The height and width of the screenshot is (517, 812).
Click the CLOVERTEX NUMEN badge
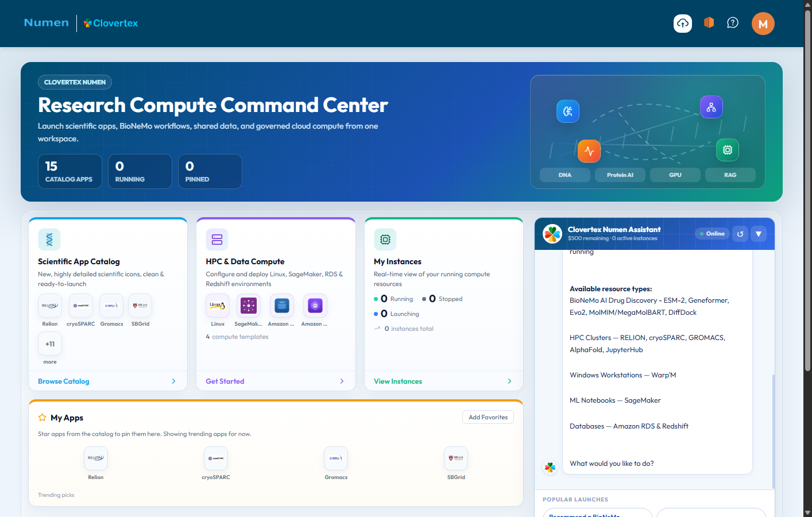(75, 82)
